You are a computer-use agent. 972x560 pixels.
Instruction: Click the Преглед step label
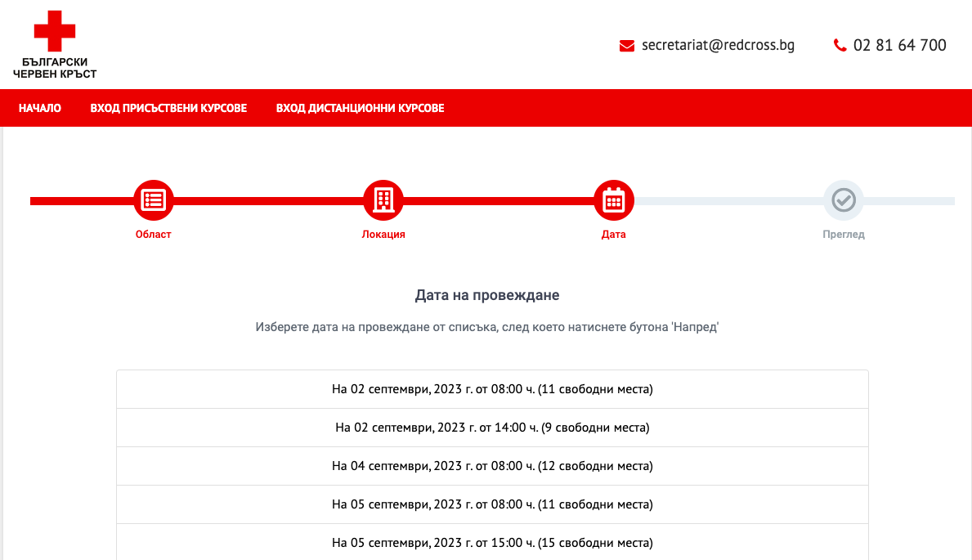pyautogui.click(x=843, y=235)
